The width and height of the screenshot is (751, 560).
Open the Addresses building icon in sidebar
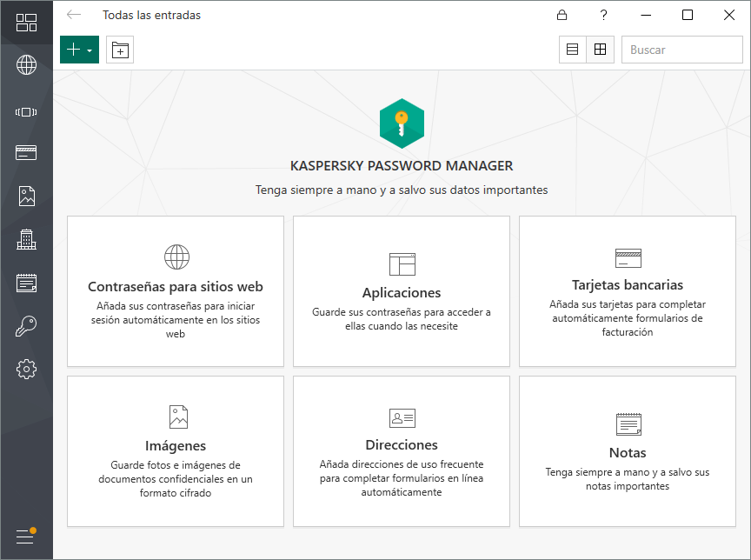tap(26, 239)
